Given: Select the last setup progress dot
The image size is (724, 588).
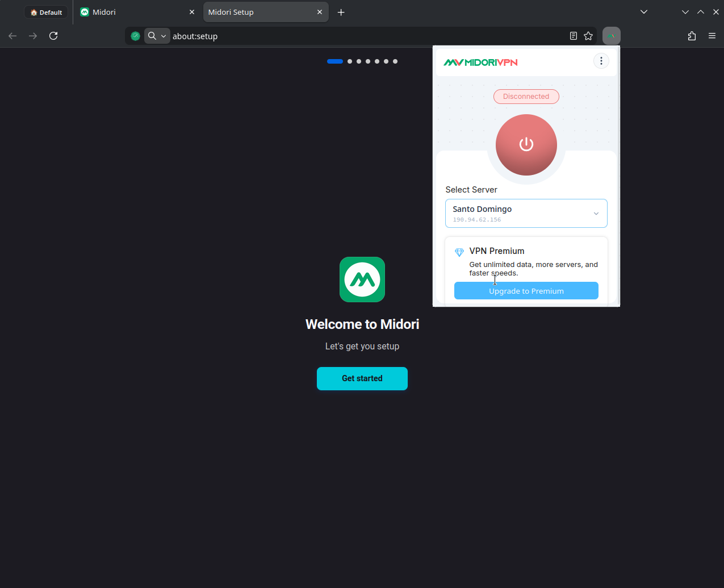Looking at the screenshot, I should click(395, 61).
